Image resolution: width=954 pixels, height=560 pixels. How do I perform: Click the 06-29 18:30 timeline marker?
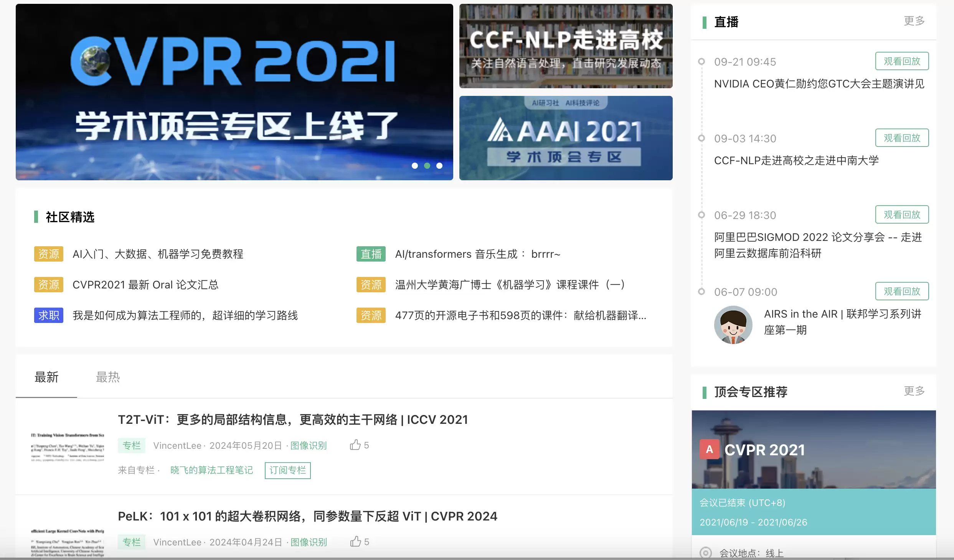pyautogui.click(x=701, y=215)
